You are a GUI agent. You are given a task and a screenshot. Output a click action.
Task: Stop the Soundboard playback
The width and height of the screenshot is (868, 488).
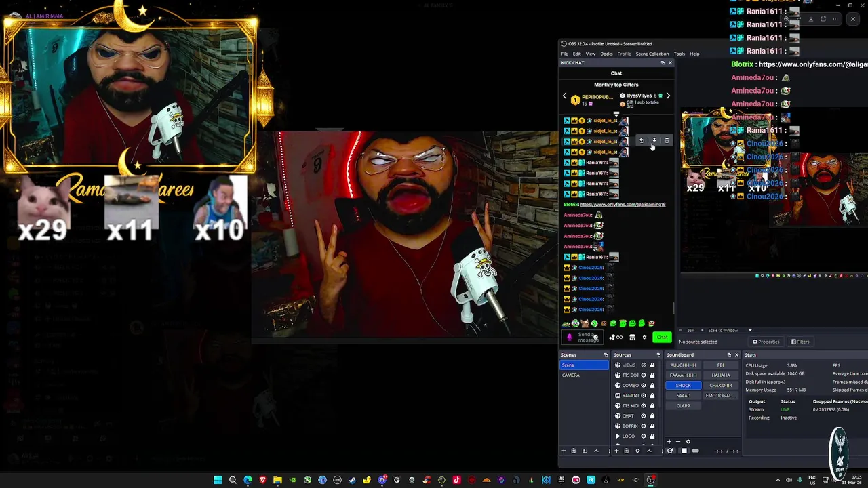coord(684,451)
